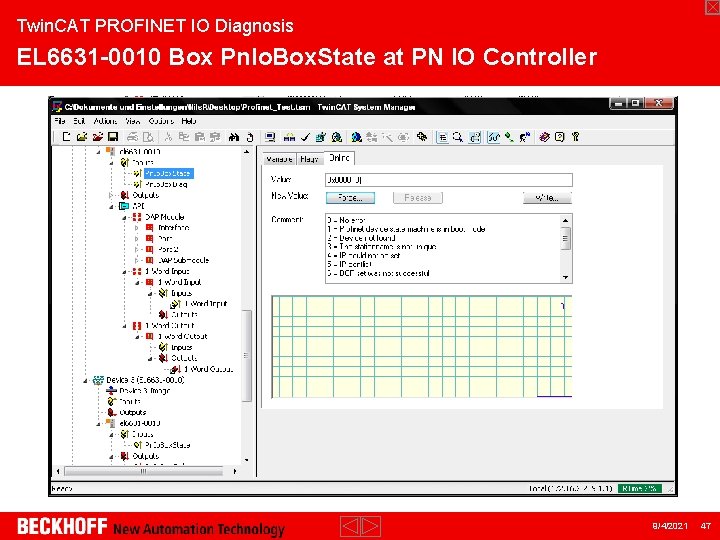Switch to the Variable tab
This screenshot has height=540, width=720.
click(280, 159)
